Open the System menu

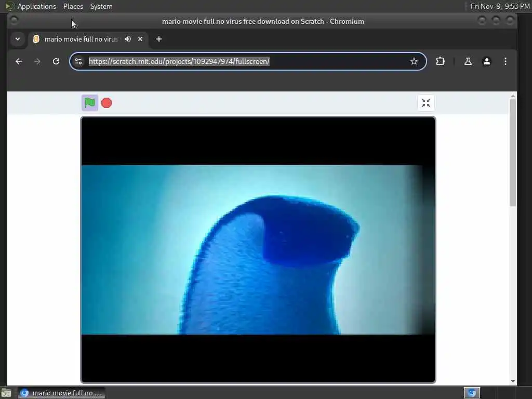pos(101,6)
